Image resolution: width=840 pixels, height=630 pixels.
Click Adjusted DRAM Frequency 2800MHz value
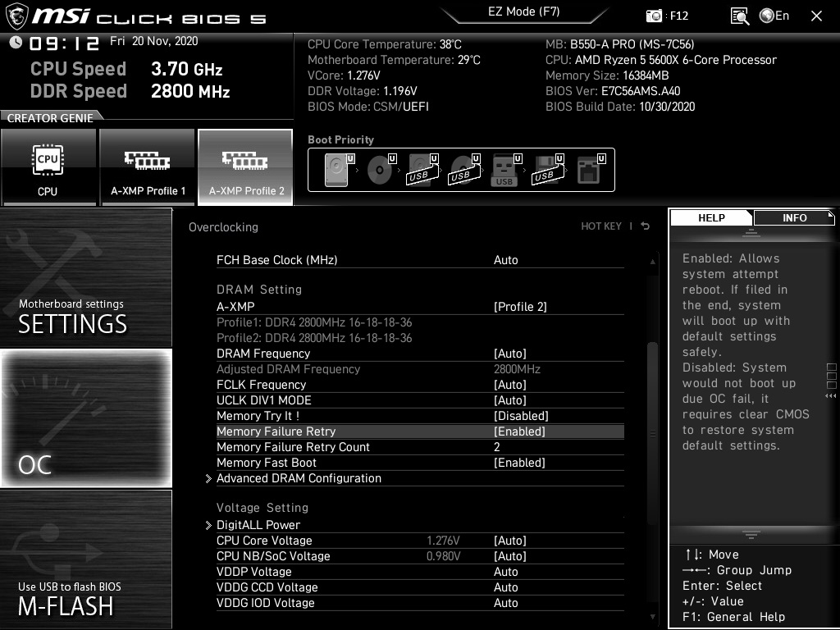tap(517, 369)
